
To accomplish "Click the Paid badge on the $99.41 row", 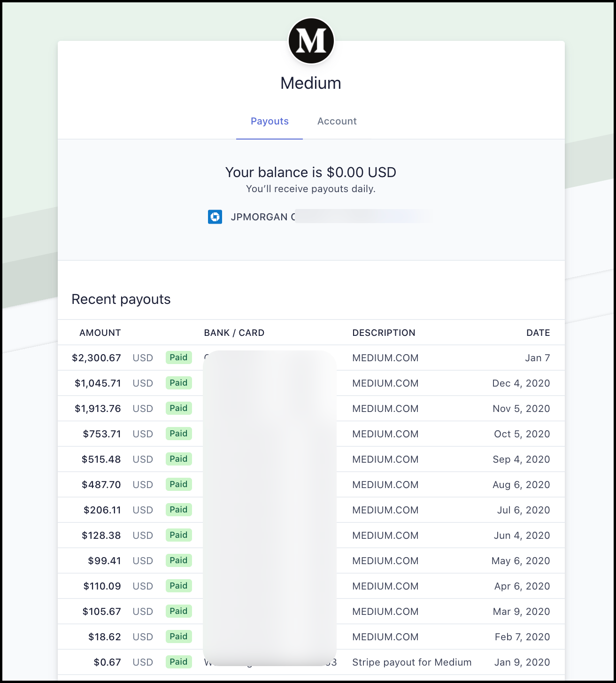I will click(x=179, y=560).
